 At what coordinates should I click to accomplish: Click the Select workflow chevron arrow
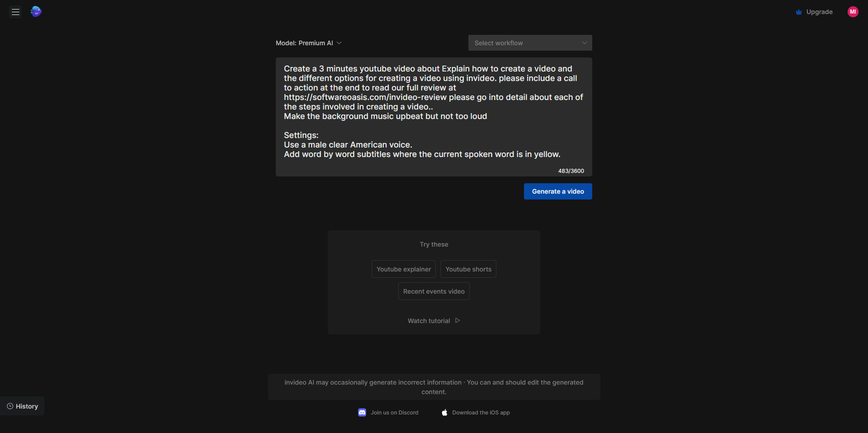tap(584, 43)
